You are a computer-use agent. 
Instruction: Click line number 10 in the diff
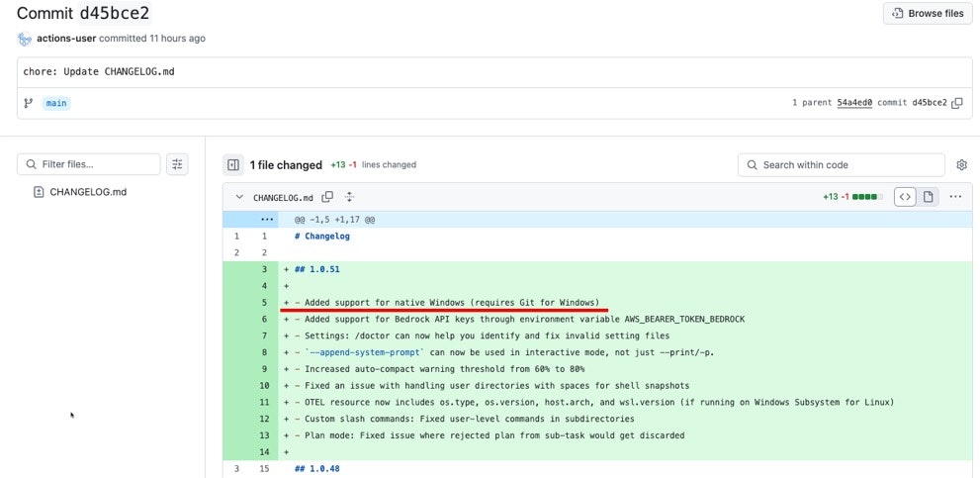pos(265,385)
